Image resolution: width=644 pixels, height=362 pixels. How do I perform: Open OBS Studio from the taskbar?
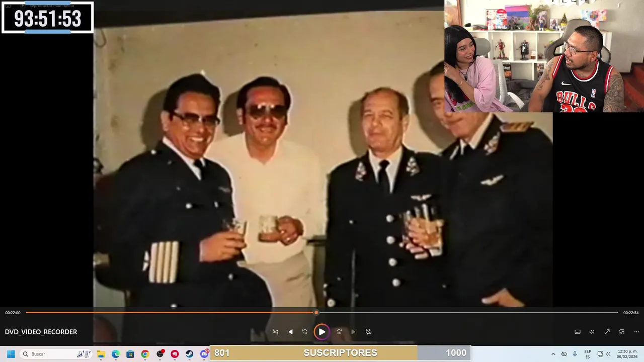coord(160,354)
